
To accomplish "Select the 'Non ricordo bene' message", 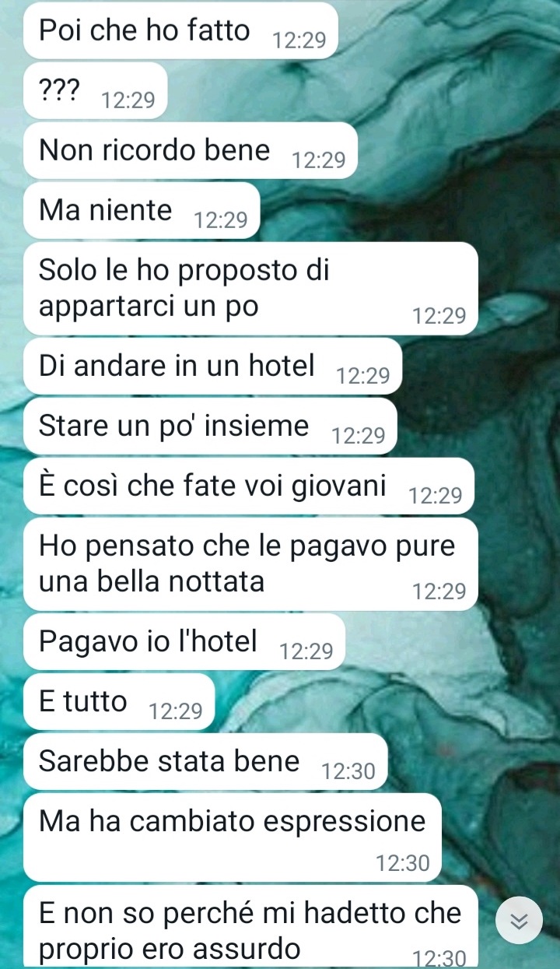I will 191,152.
